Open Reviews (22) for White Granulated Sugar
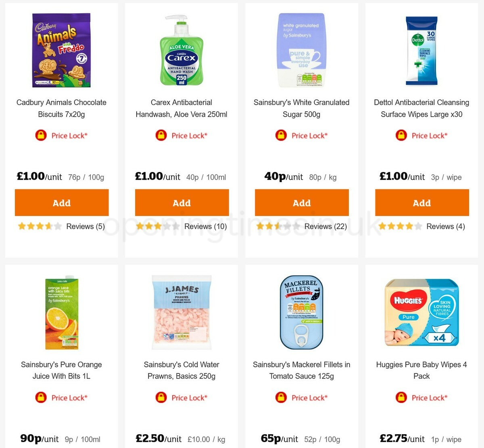 coord(325,226)
